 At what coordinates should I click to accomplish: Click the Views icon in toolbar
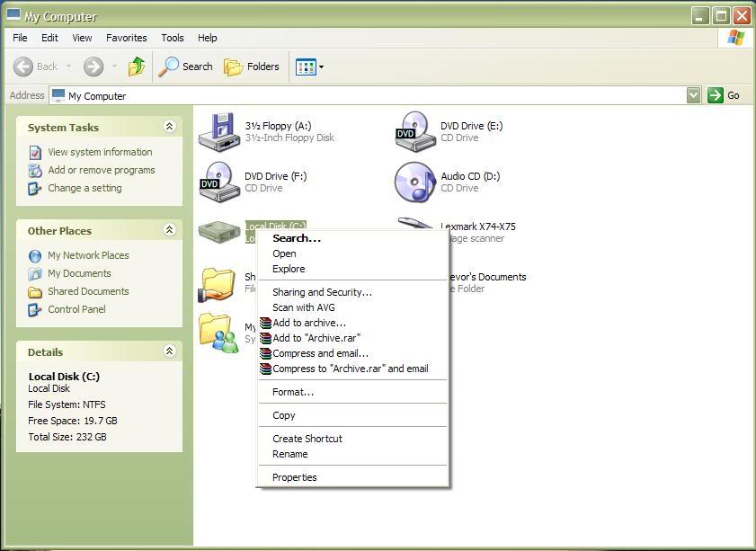(306, 67)
